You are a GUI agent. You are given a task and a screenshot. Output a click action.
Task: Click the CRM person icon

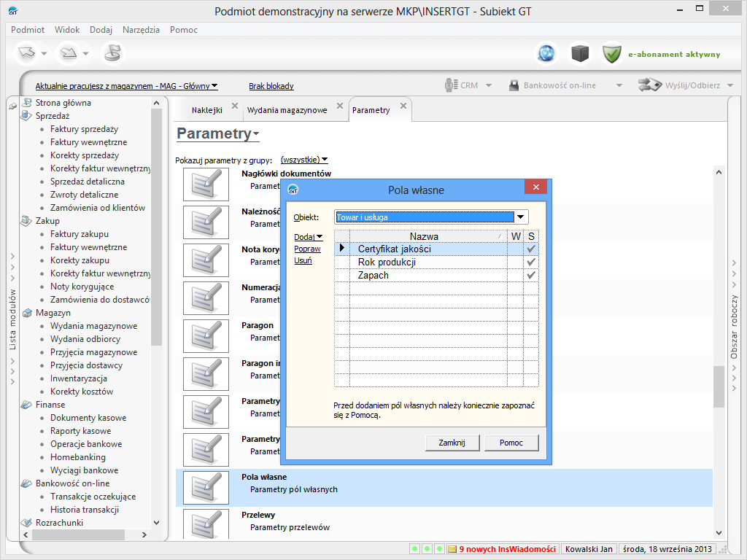(450, 85)
